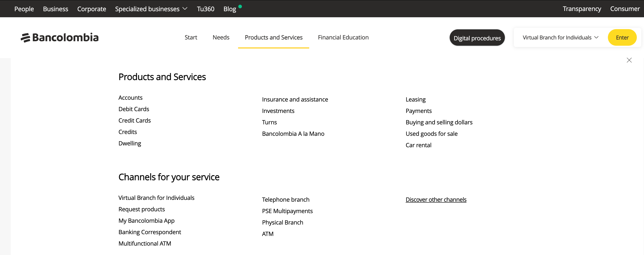
Task: Open the Financial Education section
Action: click(x=343, y=37)
